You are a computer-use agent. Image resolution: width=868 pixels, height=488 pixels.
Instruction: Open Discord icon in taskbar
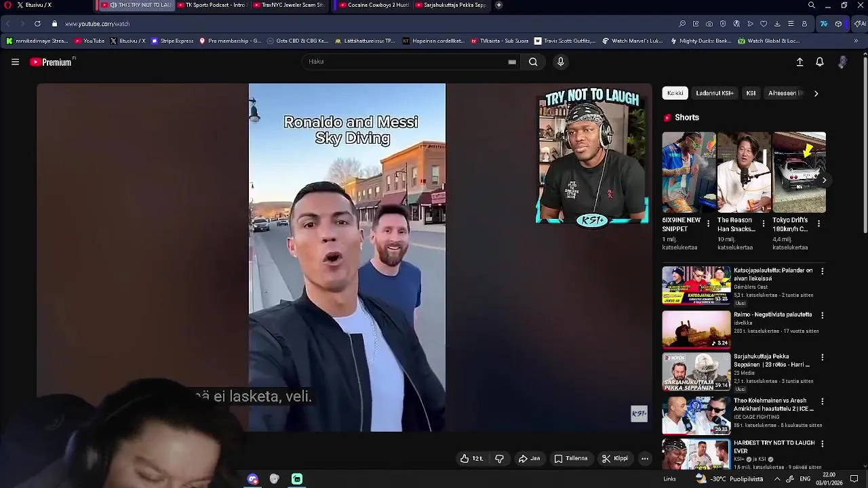point(253,479)
